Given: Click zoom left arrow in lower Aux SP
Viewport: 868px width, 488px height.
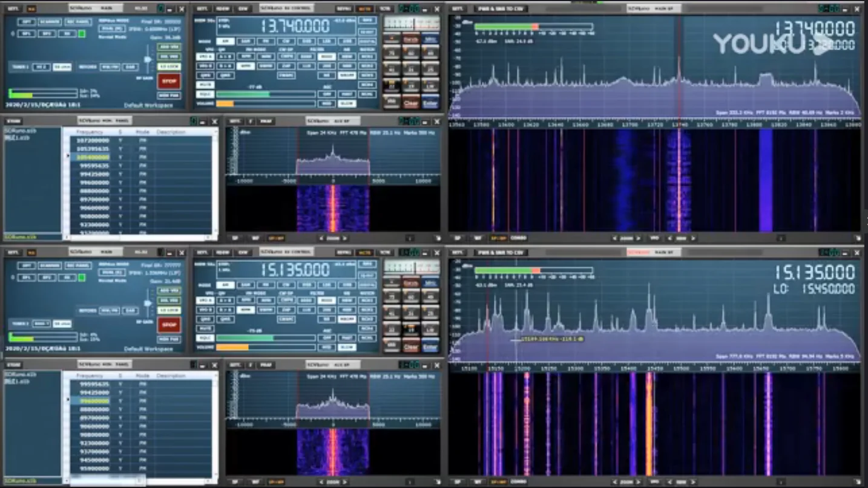Looking at the screenshot, I should point(320,482).
